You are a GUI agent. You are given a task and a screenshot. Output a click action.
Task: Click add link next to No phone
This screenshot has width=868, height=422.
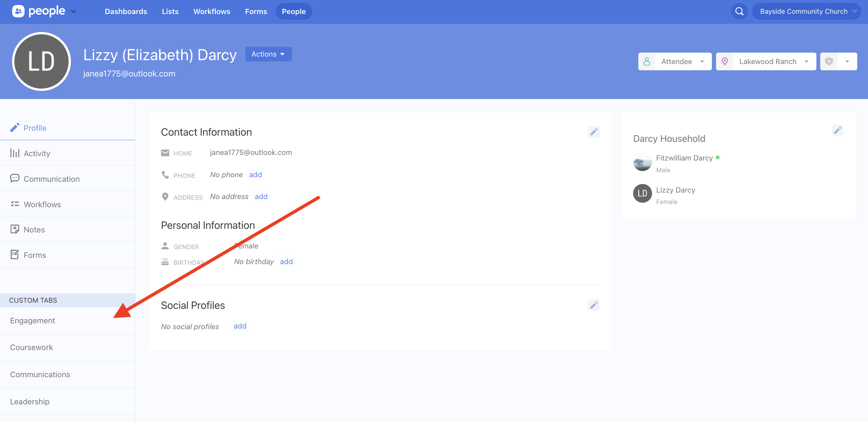pyautogui.click(x=255, y=175)
